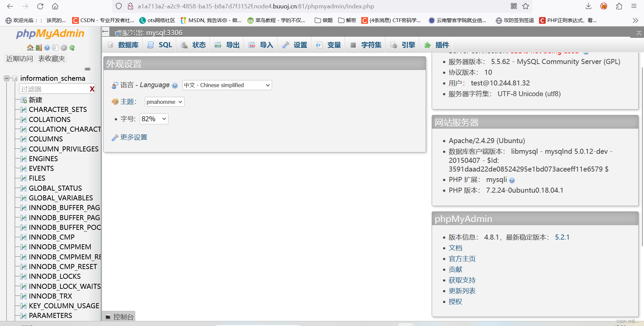This screenshot has width=644, height=326.
Task: Click the table icon beside CHARACTER_SETS
Action: click(23, 110)
